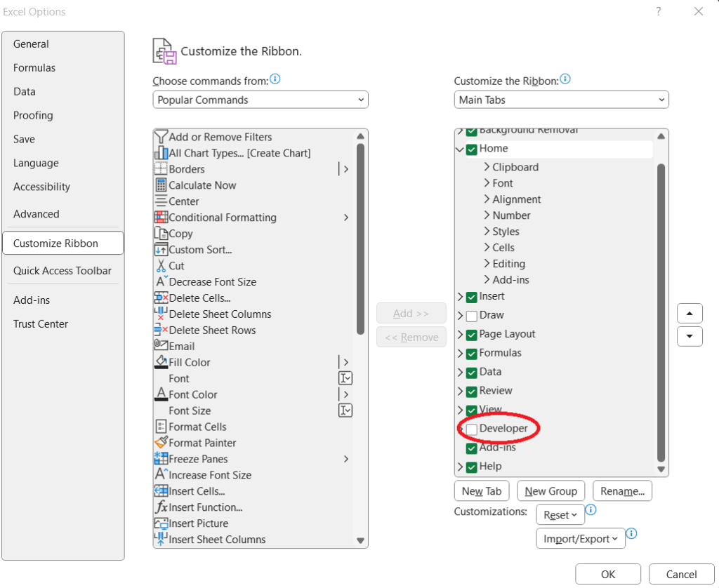The width and height of the screenshot is (719, 588).
Task: Click the New Tab button
Action: pyautogui.click(x=482, y=491)
